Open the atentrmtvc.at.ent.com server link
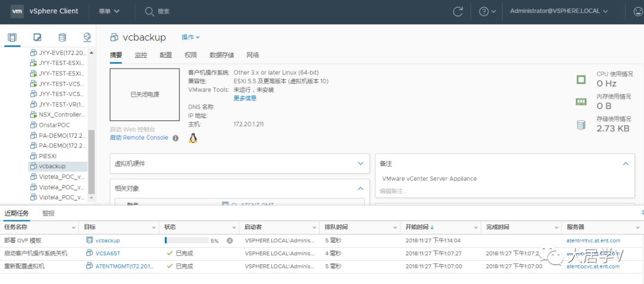644x284 pixels. [x=593, y=240]
